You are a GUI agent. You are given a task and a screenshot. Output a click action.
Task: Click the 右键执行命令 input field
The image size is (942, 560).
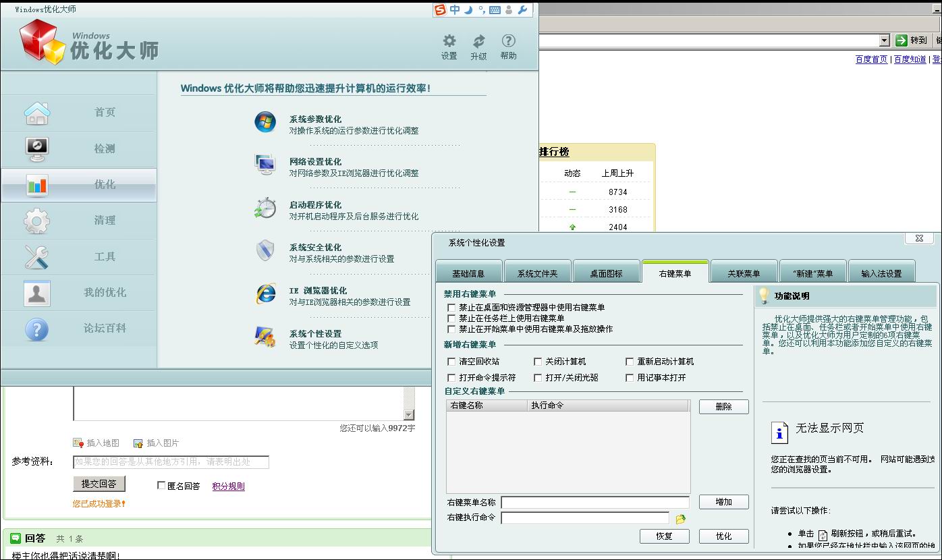(585, 518)
